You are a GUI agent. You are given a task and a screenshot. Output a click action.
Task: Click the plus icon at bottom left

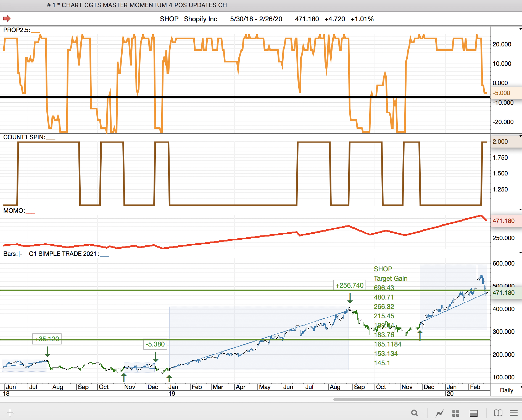[x=10, y=413]
